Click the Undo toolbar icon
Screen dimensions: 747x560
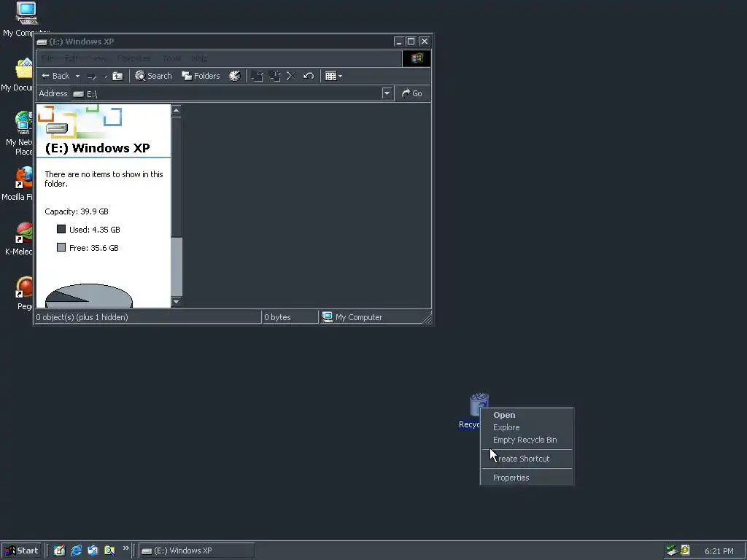point(309,76)
